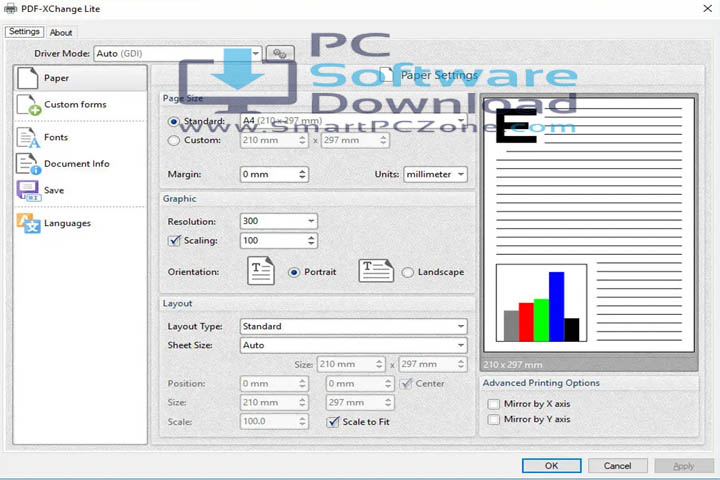720x480 pixels.
Task: Select Languages in the category list
Action: (x=80, y=223)
